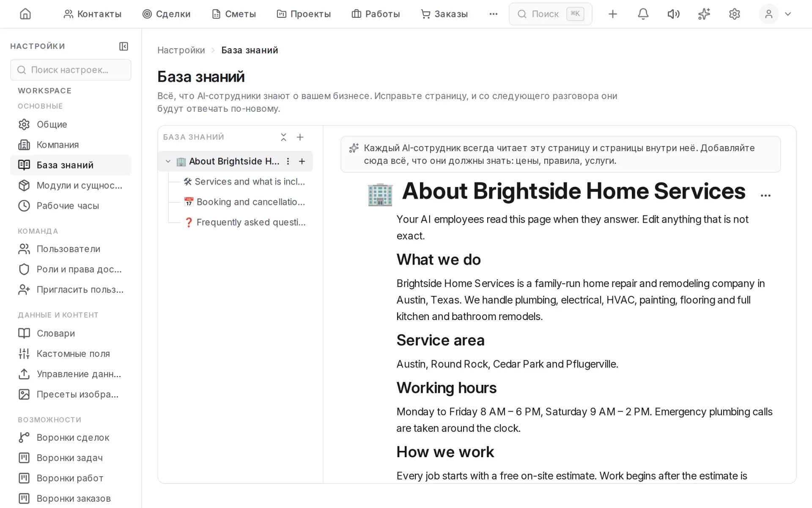Click the plus create icon in top bar
This screenshot has width=812, height=508.
(612, 14)
